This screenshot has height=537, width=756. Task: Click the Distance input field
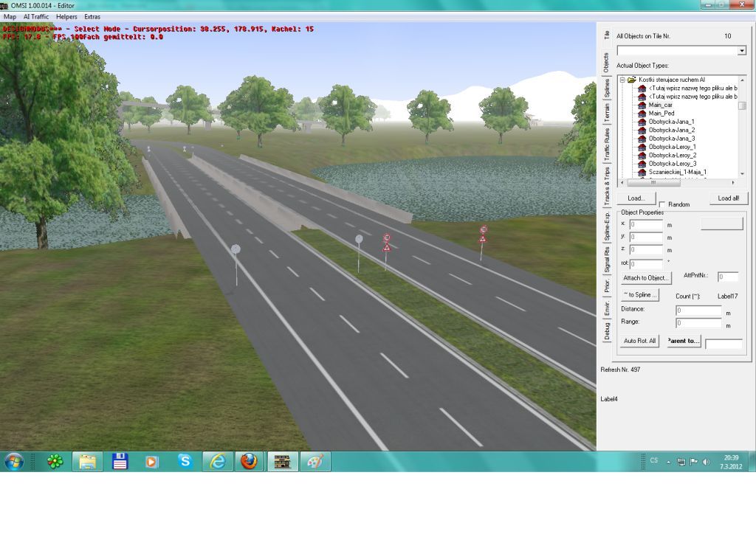tap(698, 310)
